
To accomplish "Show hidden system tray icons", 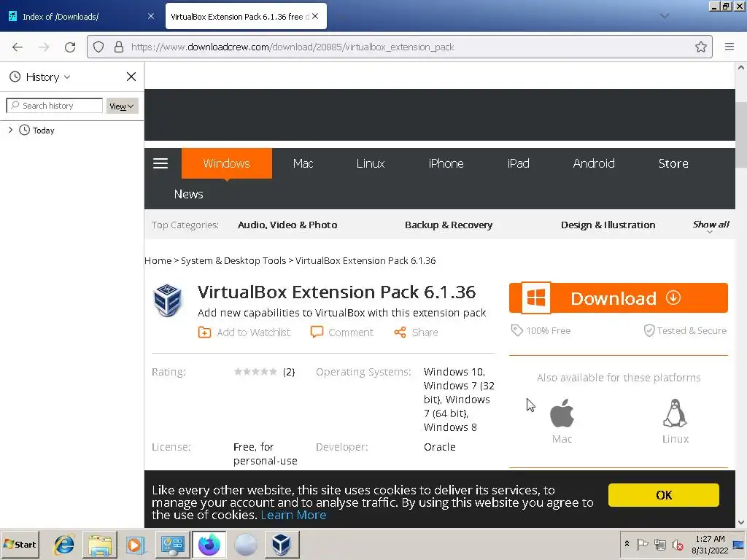I will pyautogui.click(x=627, y=544).
